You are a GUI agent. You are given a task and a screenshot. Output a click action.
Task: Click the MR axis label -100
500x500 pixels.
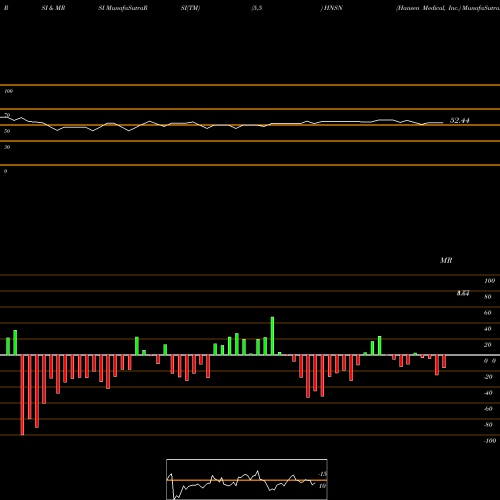coord(490,441)
